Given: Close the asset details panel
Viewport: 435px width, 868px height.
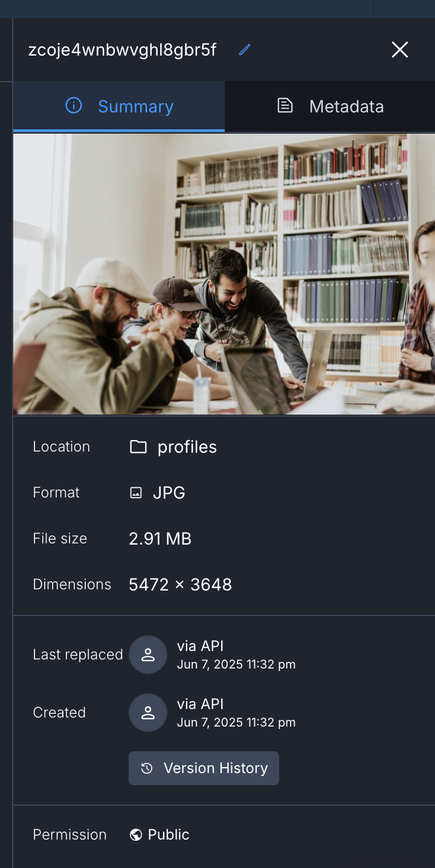Looking at the screenshot, I should (x=400, y=50).
